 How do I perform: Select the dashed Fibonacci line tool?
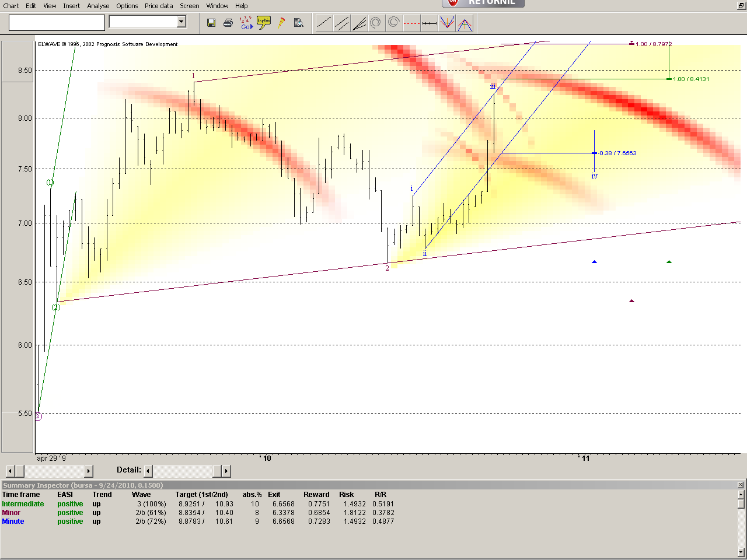(x=412, y=23)
